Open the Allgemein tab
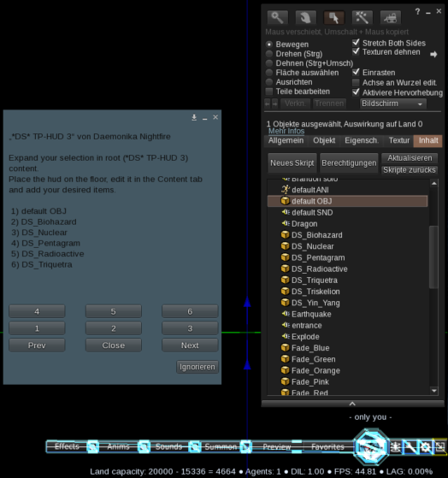This screenshot has width=448, height=478. pyautogui.click(x=286, y=140)
